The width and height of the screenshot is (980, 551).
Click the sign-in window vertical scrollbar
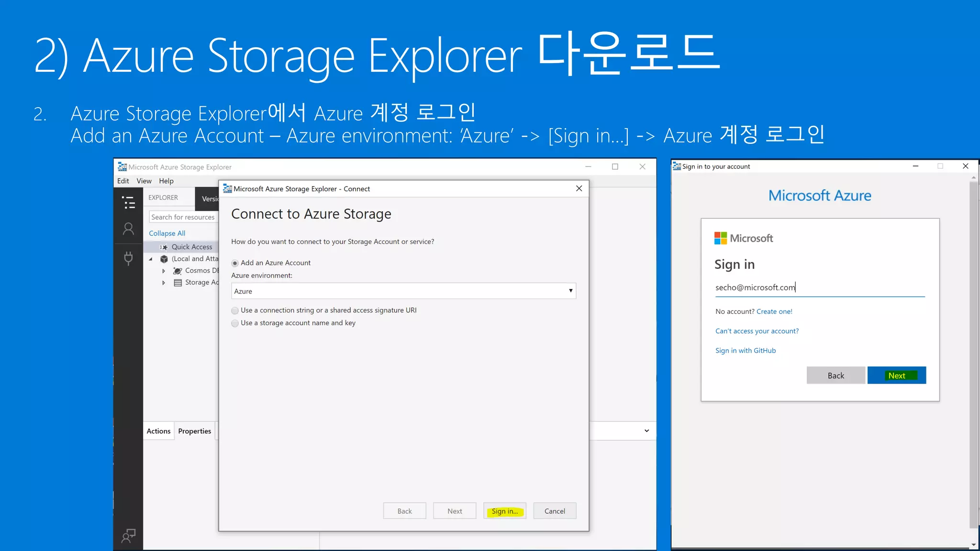click(973, 354)
